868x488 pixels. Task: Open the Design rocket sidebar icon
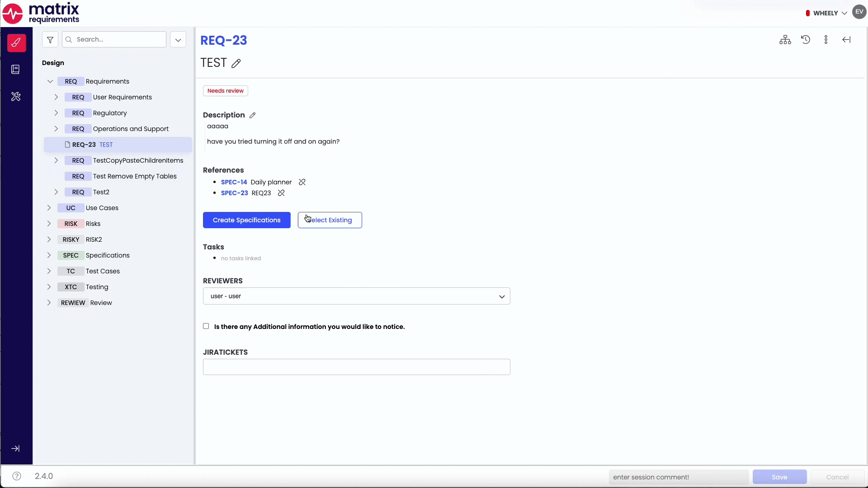click(16, 43)
